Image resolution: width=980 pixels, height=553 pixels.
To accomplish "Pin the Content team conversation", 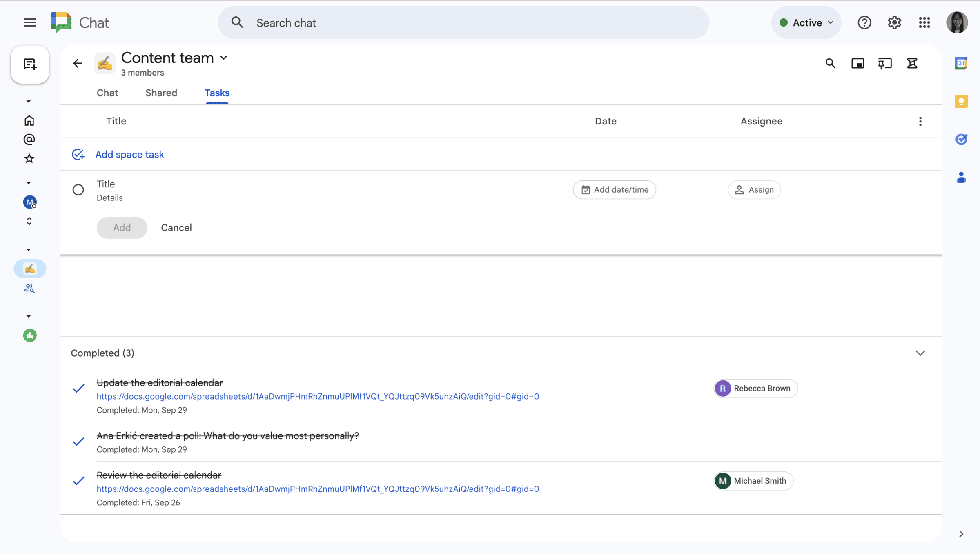I will (885, 63).
